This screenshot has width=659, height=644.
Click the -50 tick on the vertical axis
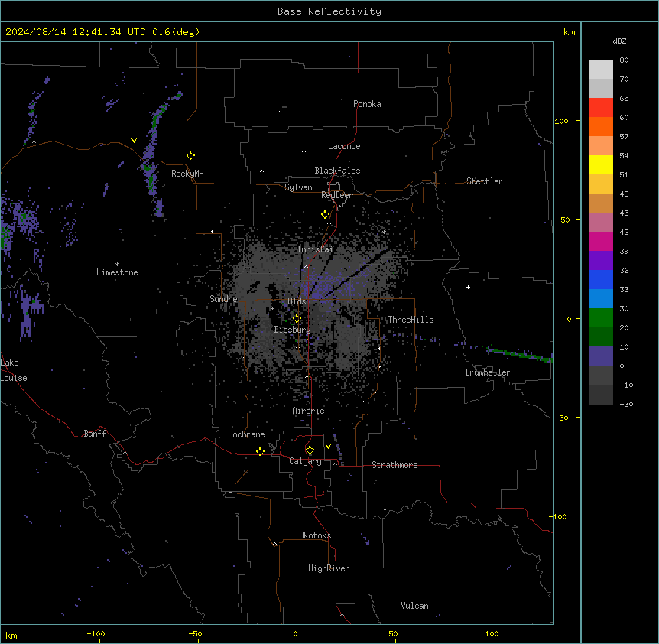coord(561,418)
